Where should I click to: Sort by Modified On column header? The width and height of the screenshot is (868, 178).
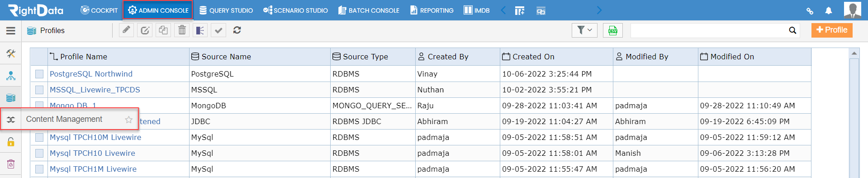click(754, 57)
